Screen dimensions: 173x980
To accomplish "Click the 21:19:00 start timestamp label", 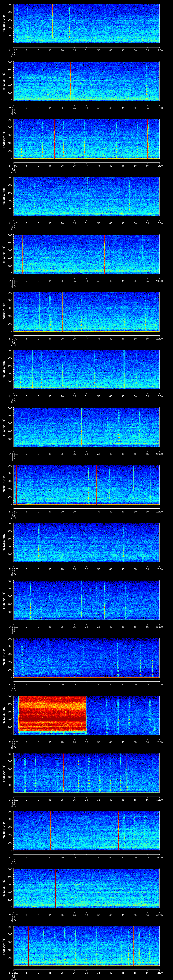I will point(13,223).
